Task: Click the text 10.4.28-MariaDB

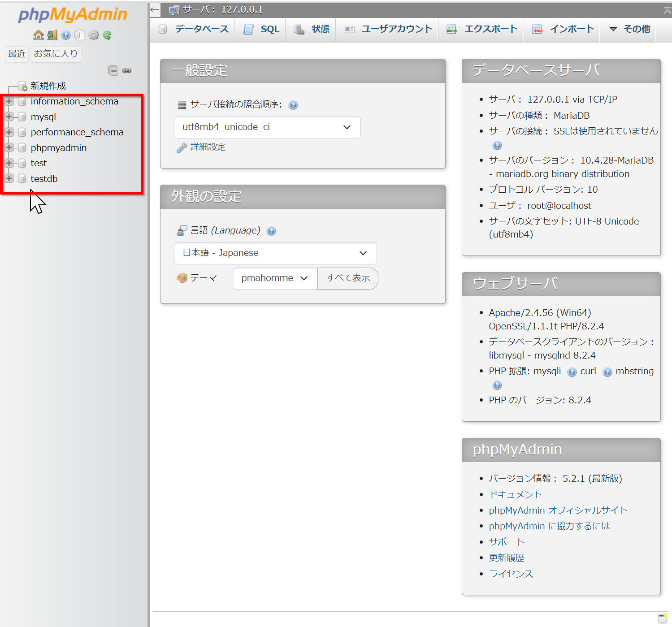Action: click(617, 160)
